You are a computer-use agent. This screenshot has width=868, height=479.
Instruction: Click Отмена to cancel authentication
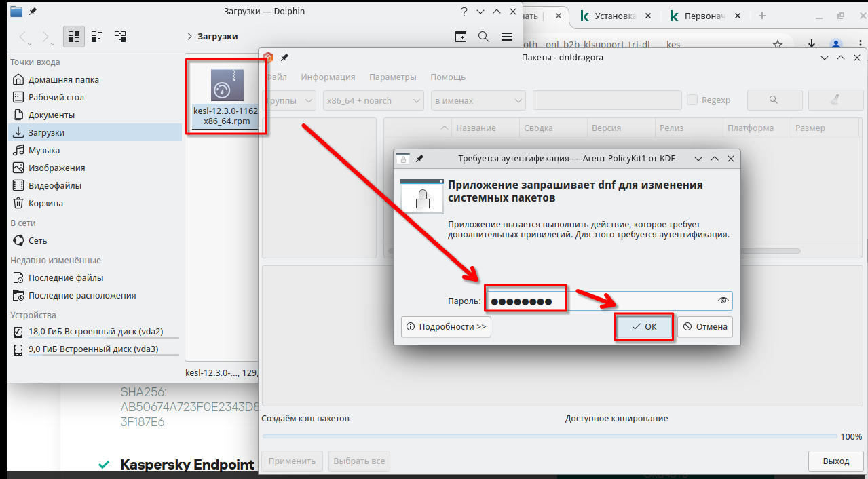[705, 326]
